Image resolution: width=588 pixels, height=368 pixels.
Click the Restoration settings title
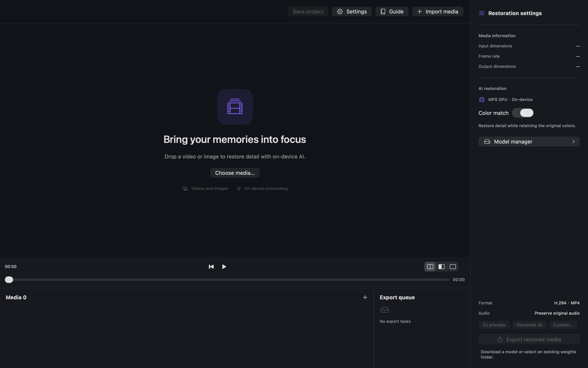click(515, 13)
